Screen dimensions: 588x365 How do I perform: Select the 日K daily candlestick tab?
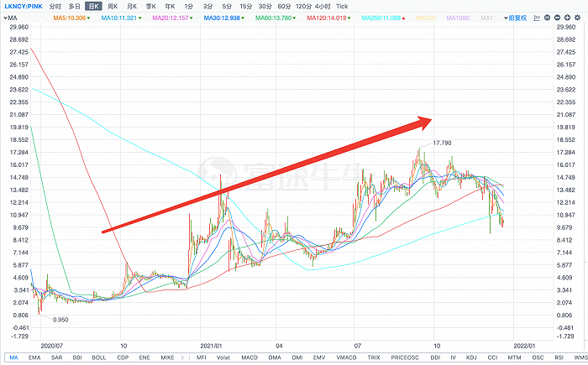click(x=93, y=7)
